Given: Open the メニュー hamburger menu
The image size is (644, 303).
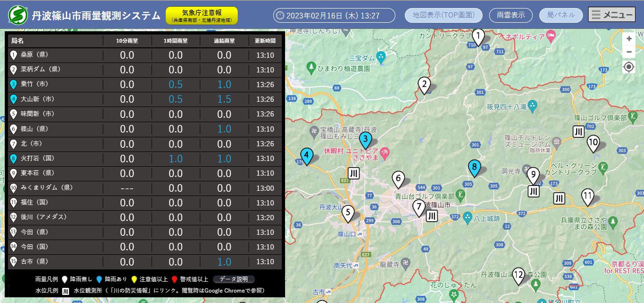Looking at the screenshot, I should coord(611,15).
